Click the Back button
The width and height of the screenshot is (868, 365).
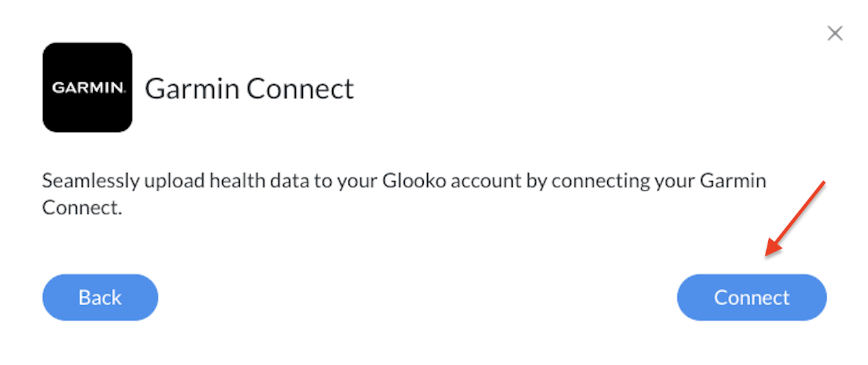click(100, 297)
